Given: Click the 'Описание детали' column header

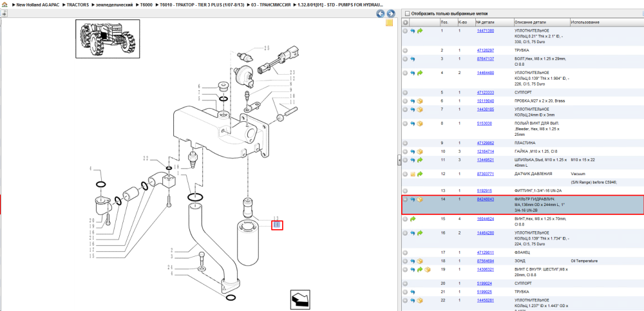Looking at the screenshot, I should coord(542,22).
